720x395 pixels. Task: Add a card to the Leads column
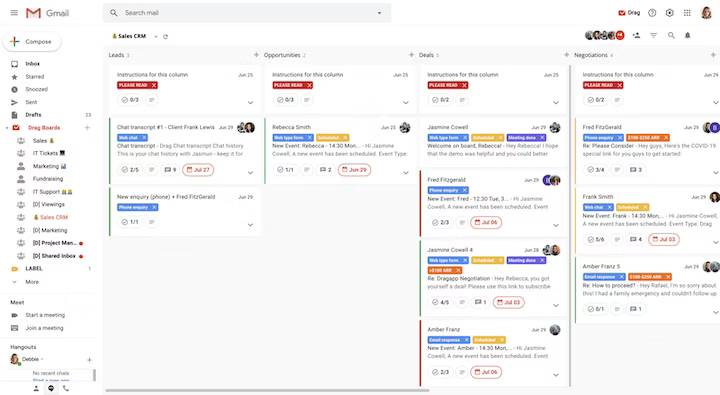coord(256,55)
